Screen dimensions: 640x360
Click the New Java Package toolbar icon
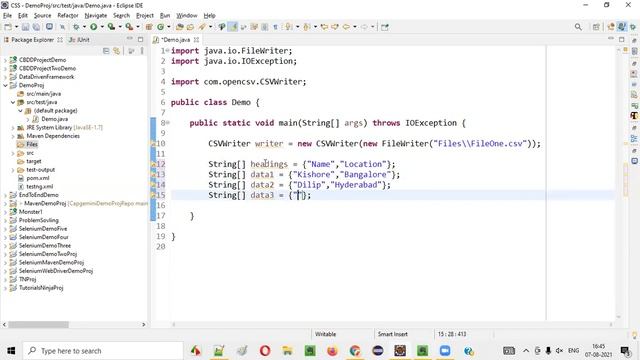coord(149,27)
